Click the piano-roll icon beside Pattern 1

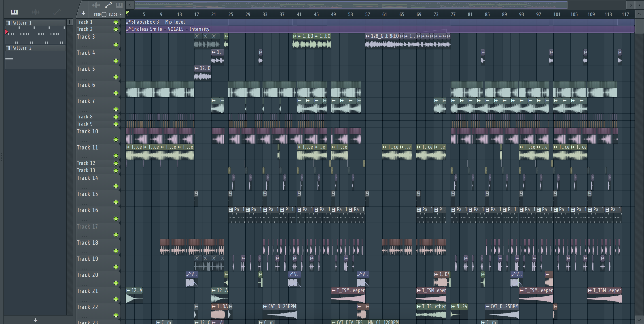(8, 23)
